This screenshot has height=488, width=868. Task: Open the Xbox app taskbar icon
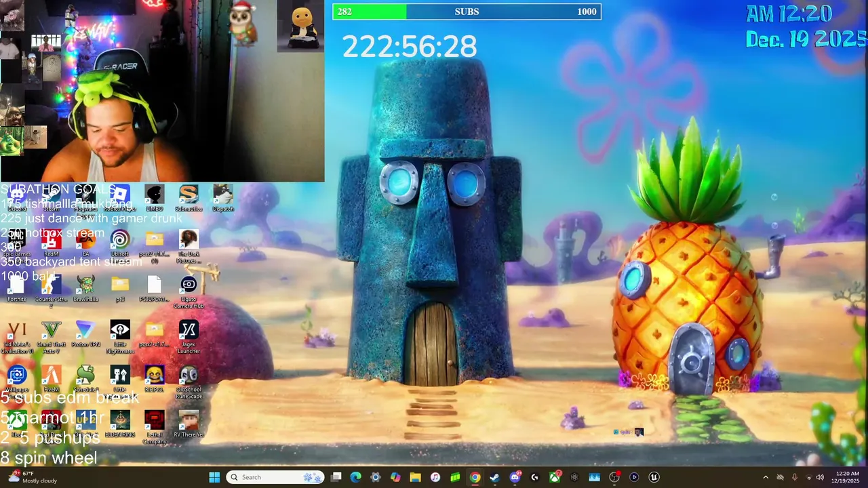pyautogui.click(x=555, y=477)
